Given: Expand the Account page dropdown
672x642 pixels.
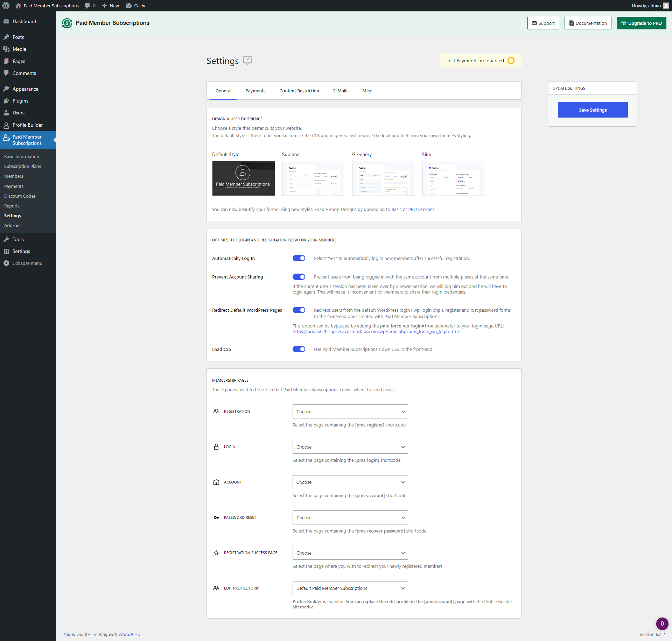Looking at the screenshot, I should tap(350, 482).
